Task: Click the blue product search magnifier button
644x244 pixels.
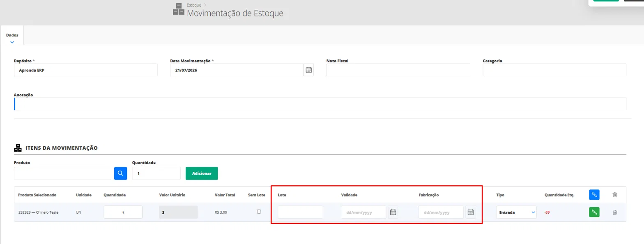Action: pos(120,173)
